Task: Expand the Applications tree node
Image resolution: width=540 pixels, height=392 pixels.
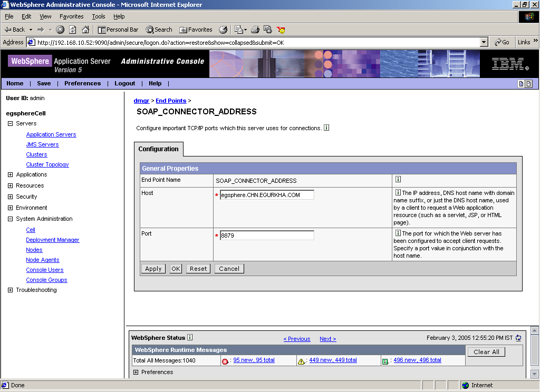Action: [11, 174]
